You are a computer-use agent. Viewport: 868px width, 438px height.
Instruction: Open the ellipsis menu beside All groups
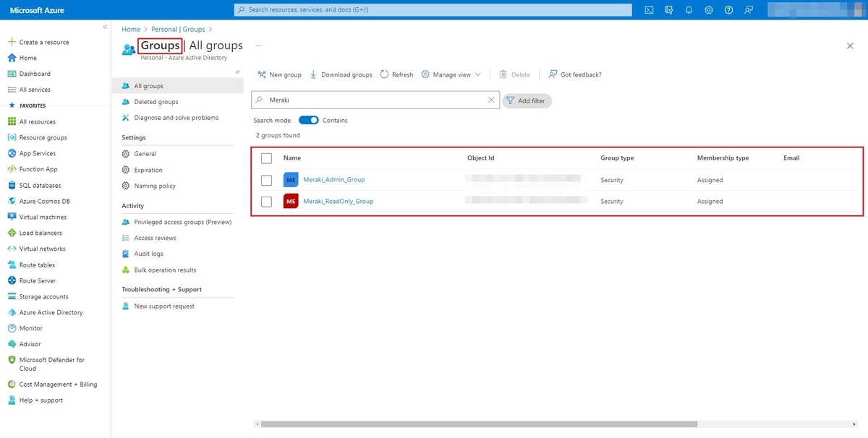258,46
